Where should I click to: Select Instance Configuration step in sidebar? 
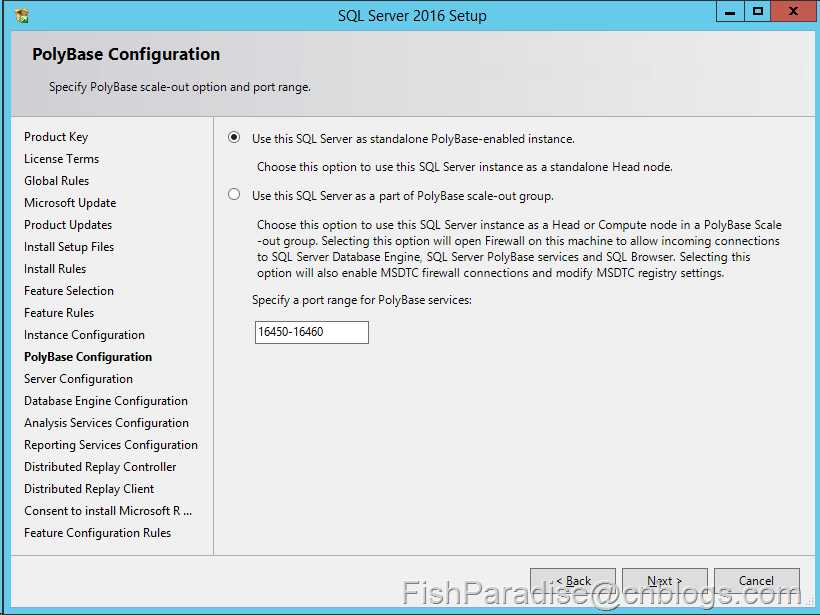[84, 335]
